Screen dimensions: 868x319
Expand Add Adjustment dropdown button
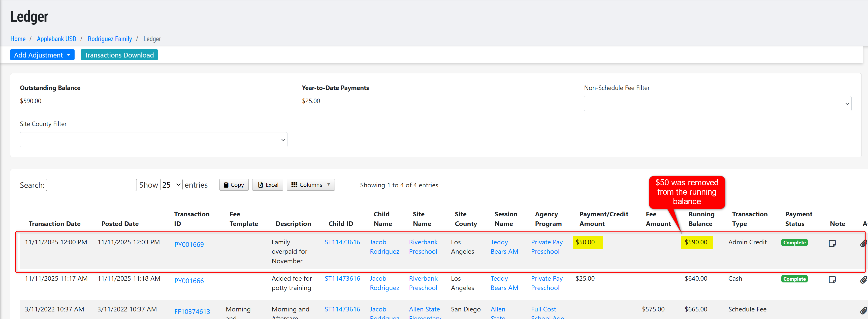[42, 55]
